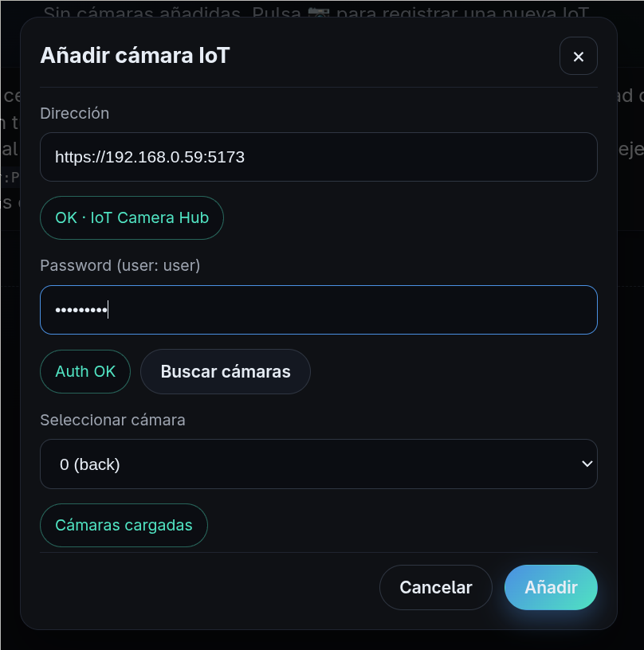The image size is (644, 650).
Task: Click the Password (user: user) label
Action: [x=120, y=265]
